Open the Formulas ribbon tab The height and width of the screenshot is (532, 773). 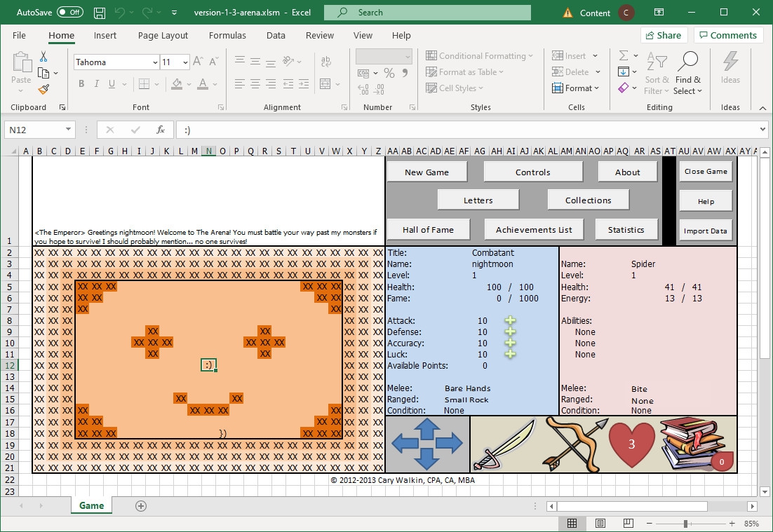(x=227, y=36)
